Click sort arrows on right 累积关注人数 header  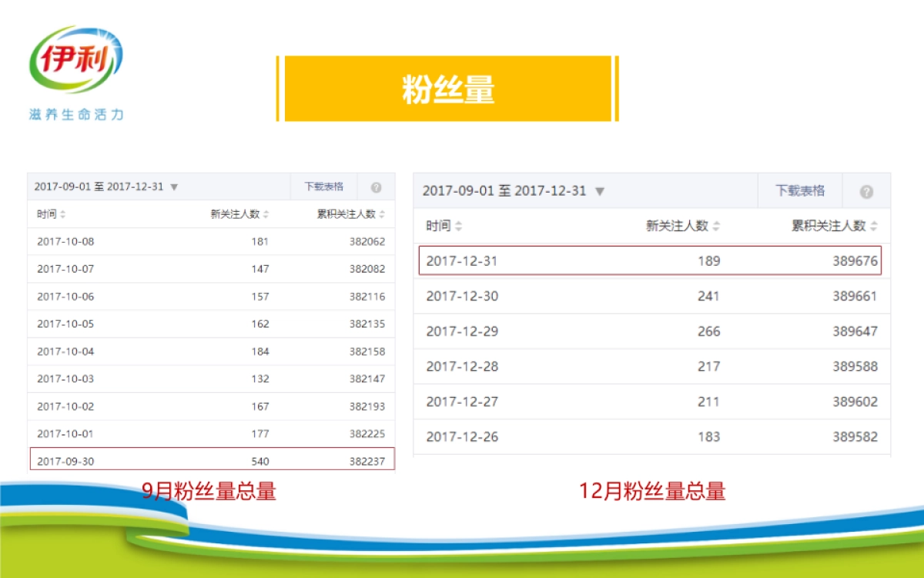pos(873,226)
